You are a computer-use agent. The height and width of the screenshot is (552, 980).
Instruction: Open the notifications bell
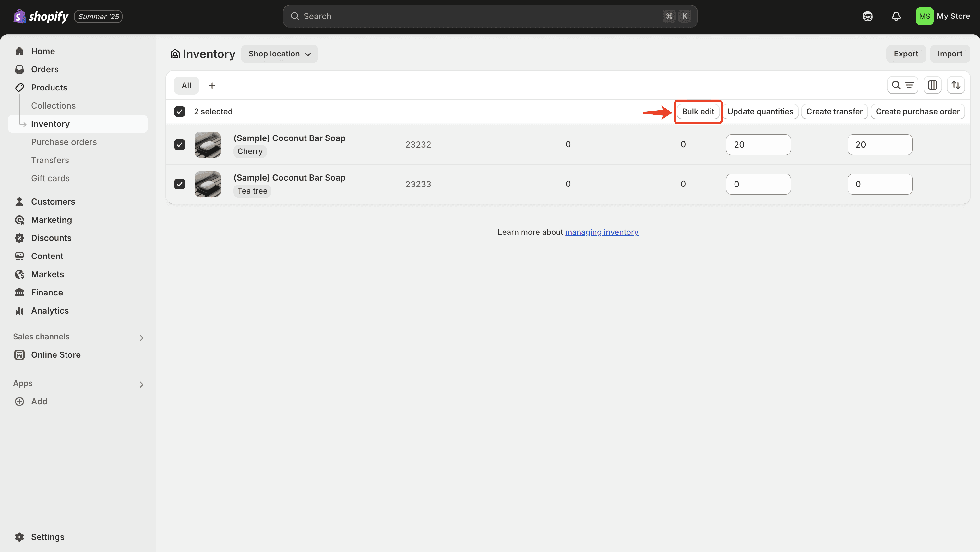(896, 16)
